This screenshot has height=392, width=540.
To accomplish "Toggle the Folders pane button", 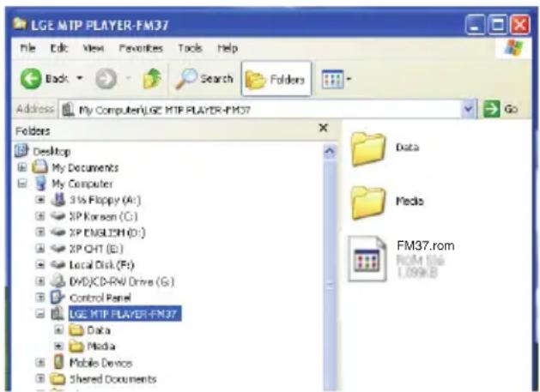I will pyautogui.click(x=276, y=79).
